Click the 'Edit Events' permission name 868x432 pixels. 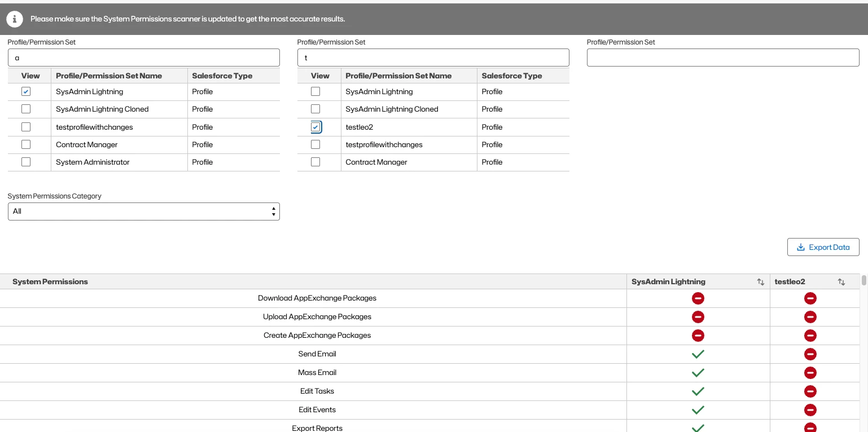(x=317, y=410)
